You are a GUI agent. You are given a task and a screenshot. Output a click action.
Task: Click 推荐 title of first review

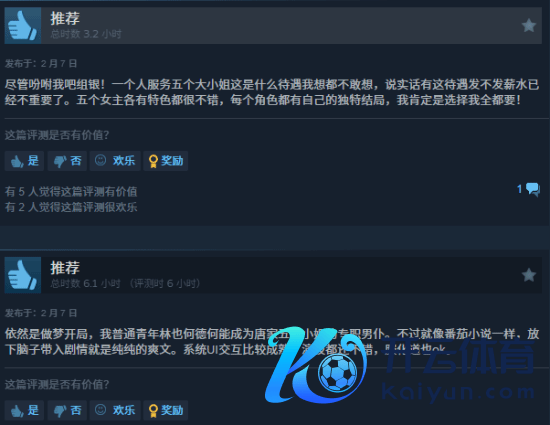point(65,18)
